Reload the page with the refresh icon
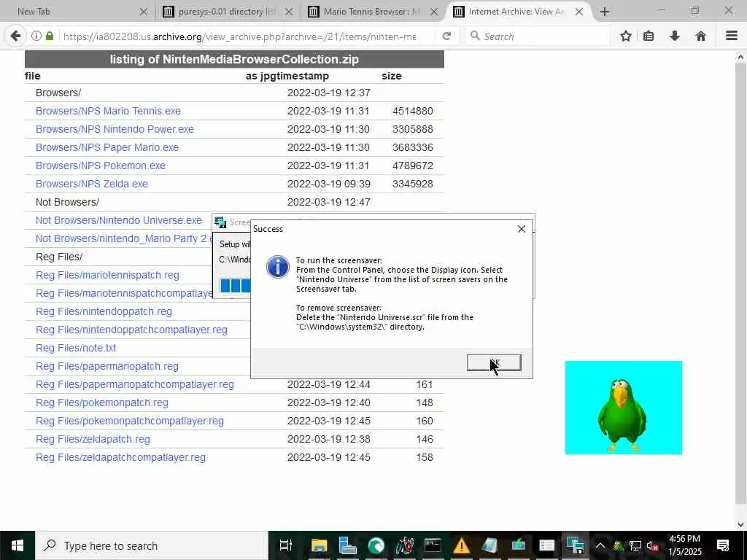This screenshot has width=747, height=560. tap(446, 36)
